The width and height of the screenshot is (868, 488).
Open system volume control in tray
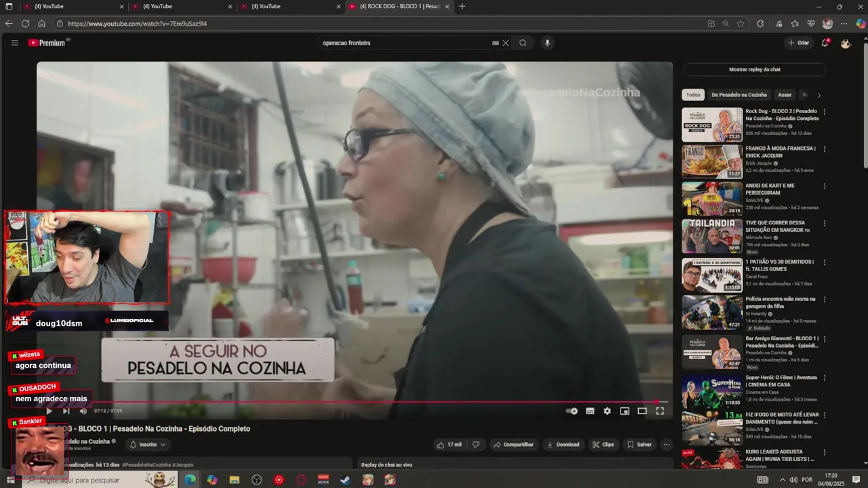793,480
